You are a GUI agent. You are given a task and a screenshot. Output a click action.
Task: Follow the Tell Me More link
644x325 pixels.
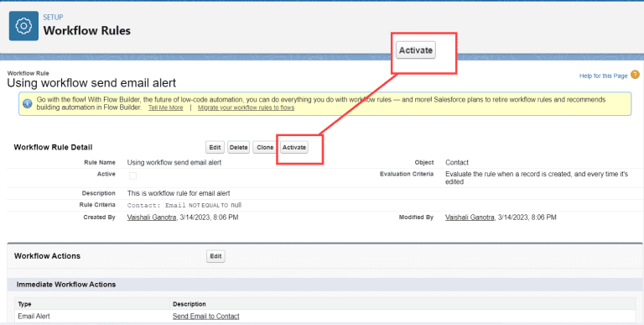click(165, 107)
